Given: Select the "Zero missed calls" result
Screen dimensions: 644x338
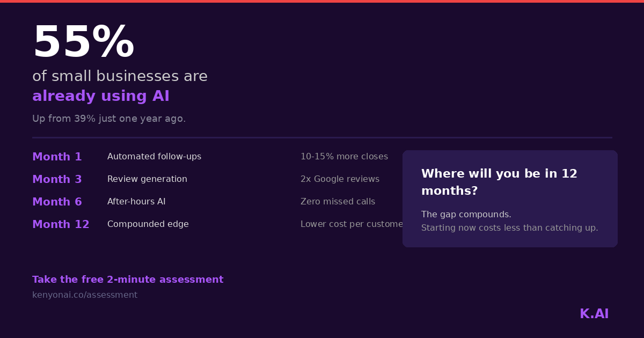Looking at the screenshot, I should tap(338, 202).
